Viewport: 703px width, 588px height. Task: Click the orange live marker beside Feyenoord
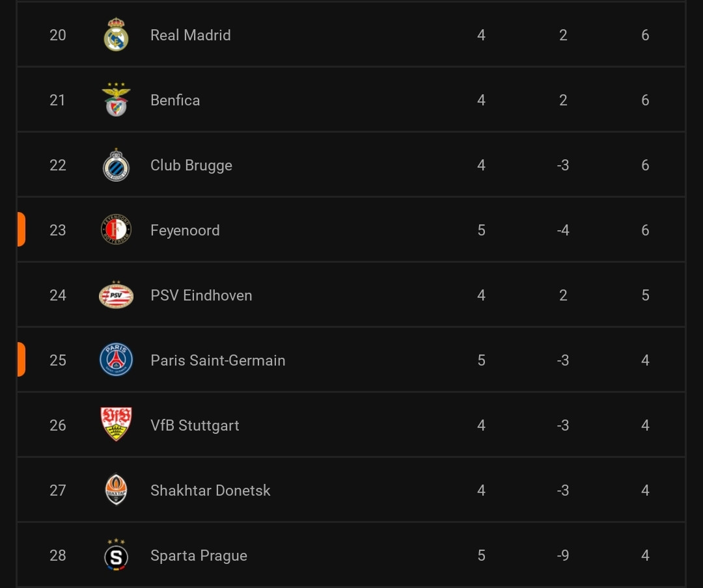tap(21, 230)
